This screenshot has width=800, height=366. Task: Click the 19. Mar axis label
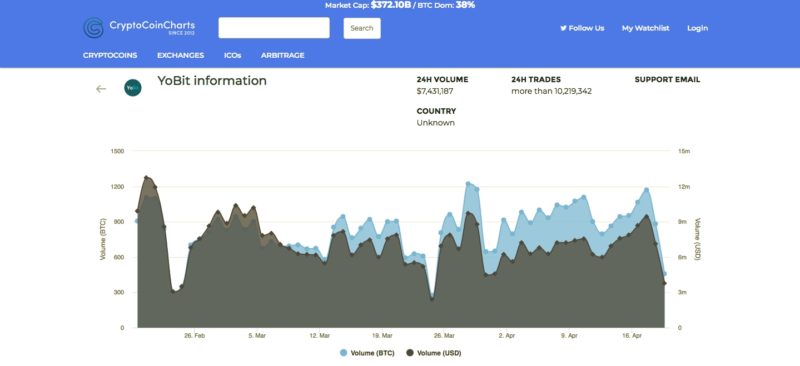382,336
